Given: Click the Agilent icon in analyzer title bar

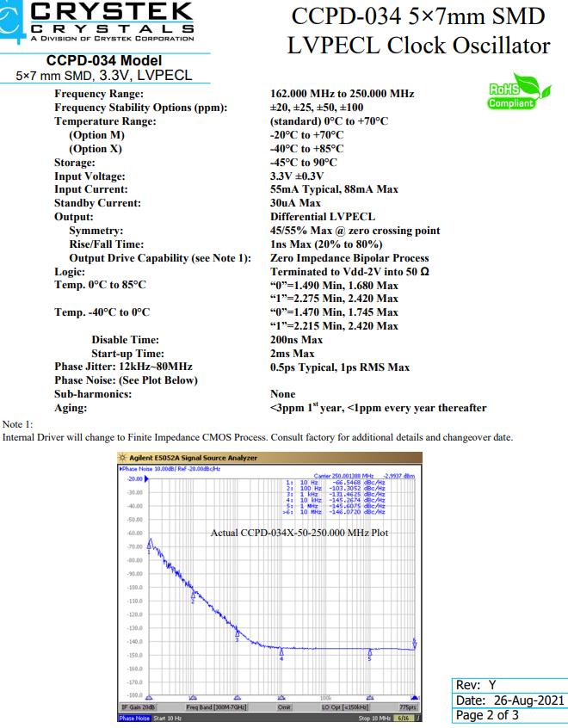Looking at the screenshot, I should point(123,458).
